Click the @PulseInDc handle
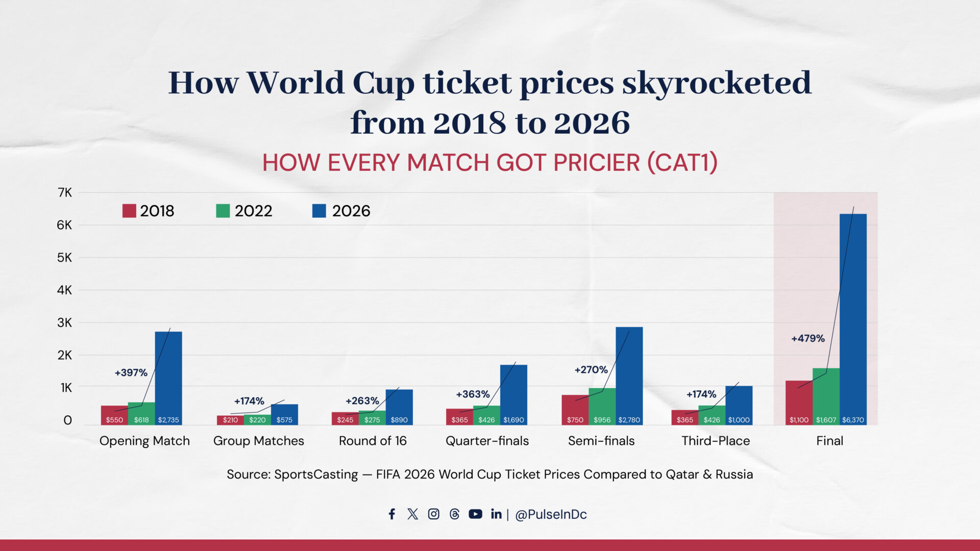 coord(551,514)
